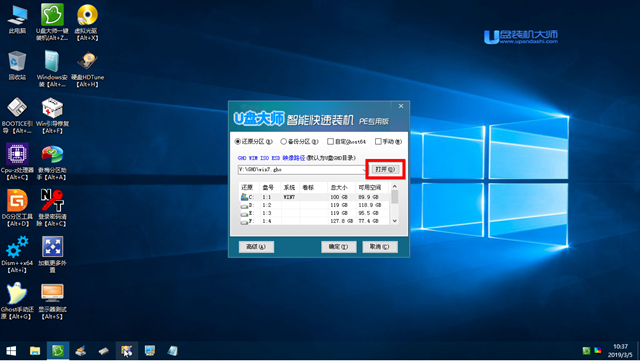Launch the Cpu-z processor tool icon
This screenshot has height=364, width=640.
(17, 162)
